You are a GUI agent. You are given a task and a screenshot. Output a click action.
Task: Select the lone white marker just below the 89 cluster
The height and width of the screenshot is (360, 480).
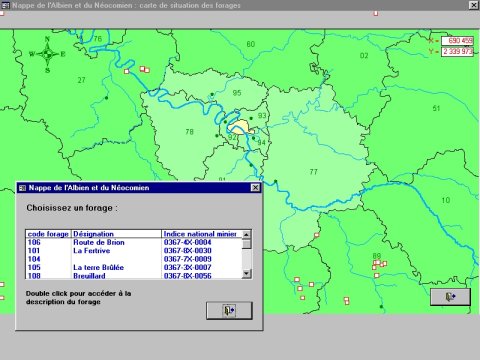[x=377, y=275]
